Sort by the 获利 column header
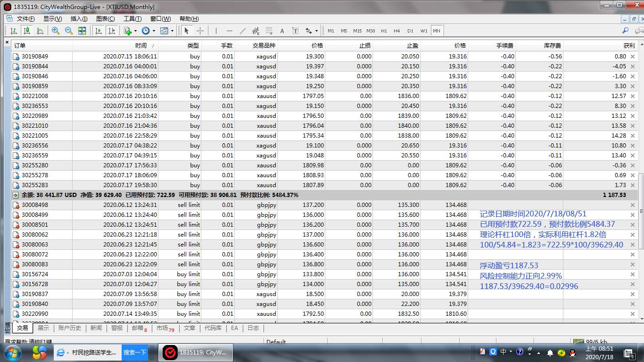 (601, 46)
